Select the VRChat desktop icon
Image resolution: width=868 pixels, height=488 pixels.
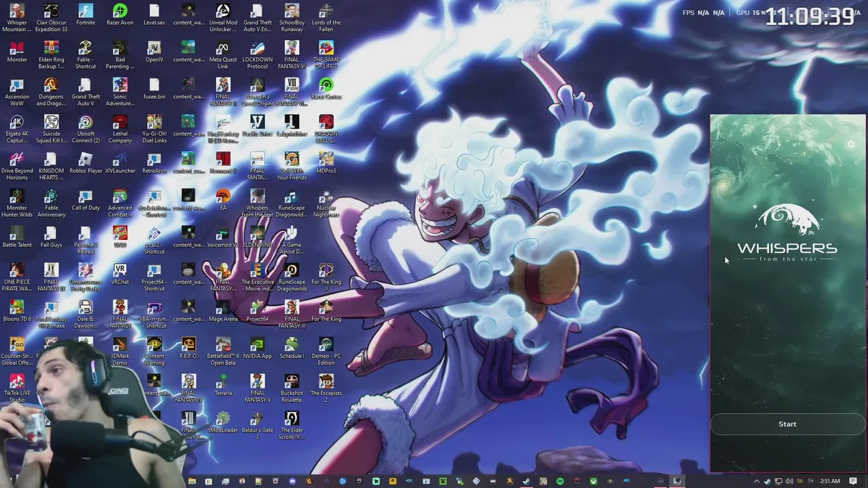(120, 274)
